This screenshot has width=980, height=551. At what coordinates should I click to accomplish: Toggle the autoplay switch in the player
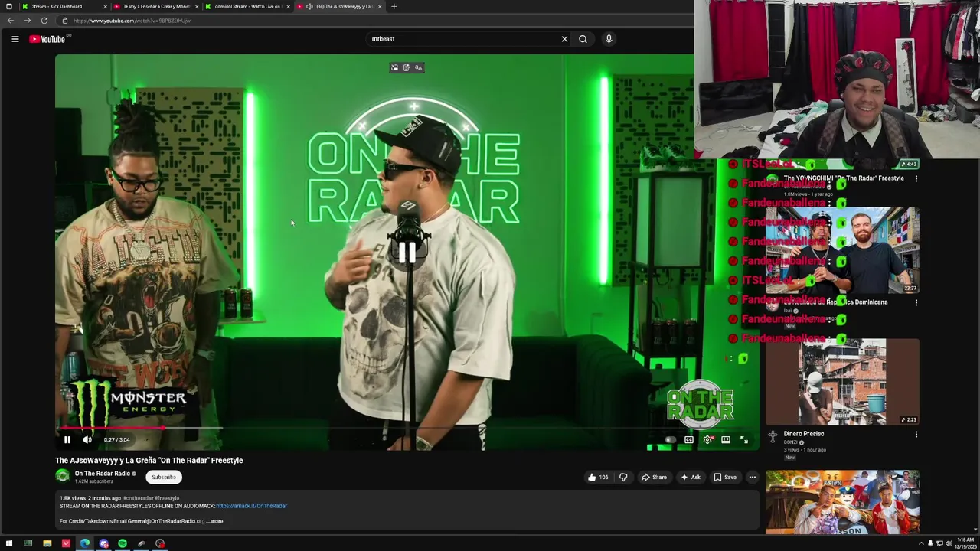pyautogui.click(x=670, y=439)
